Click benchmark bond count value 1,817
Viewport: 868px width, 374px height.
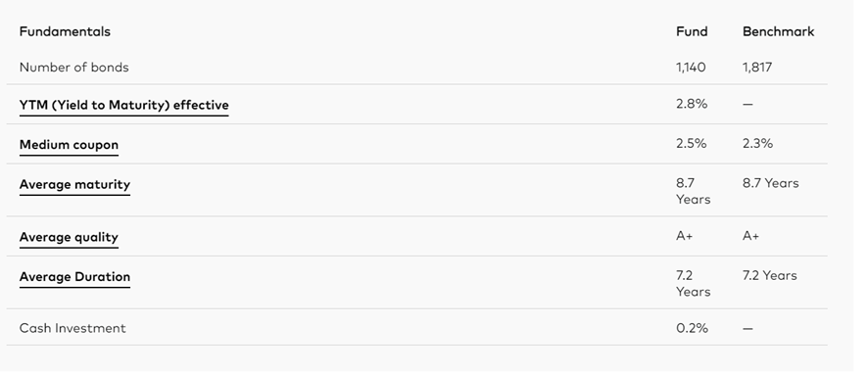[x=757, y=68]
